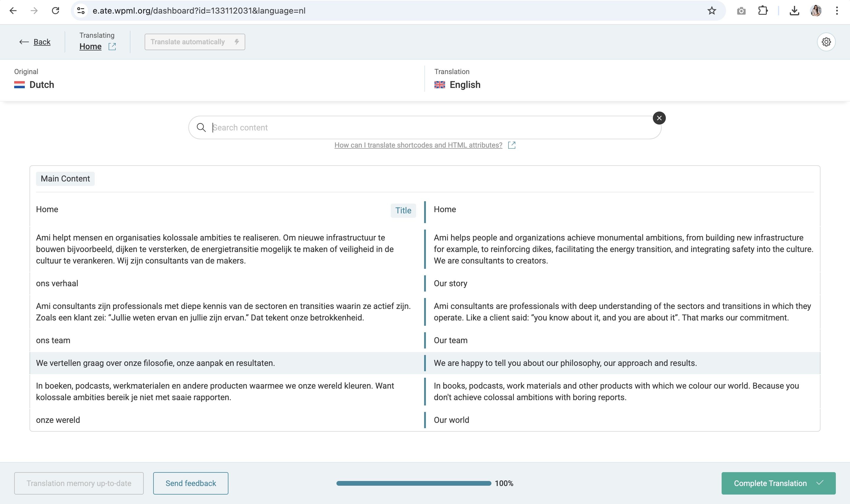Open translation editor settings gear
The width and height of the screenshot is (850, 504).
click(x=826, y=42)
